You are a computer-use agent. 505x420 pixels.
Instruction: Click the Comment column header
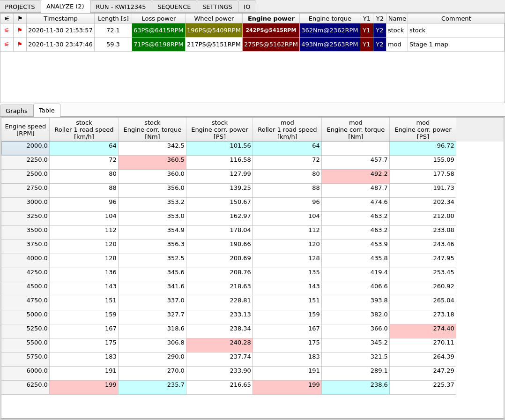pyautogui.click(x=456, y=18)
